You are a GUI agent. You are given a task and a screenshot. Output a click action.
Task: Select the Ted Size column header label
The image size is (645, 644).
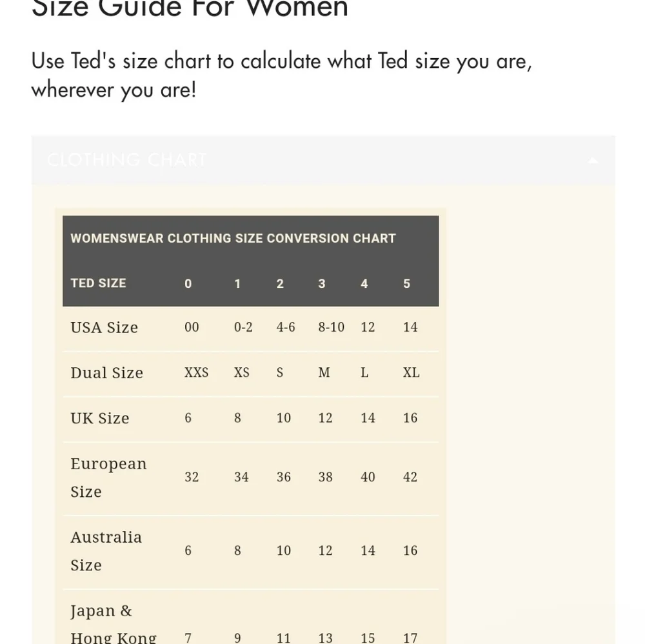tap(98, 283)
